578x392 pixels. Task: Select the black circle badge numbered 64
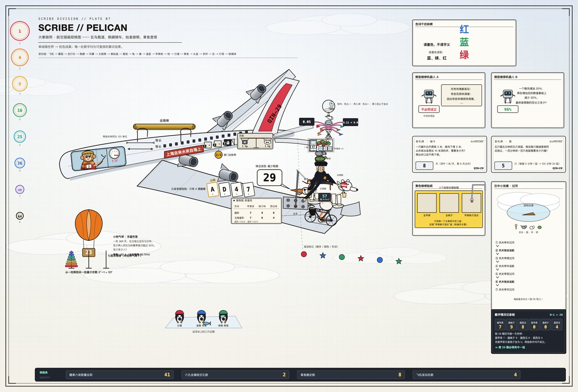tap(20, 216)
